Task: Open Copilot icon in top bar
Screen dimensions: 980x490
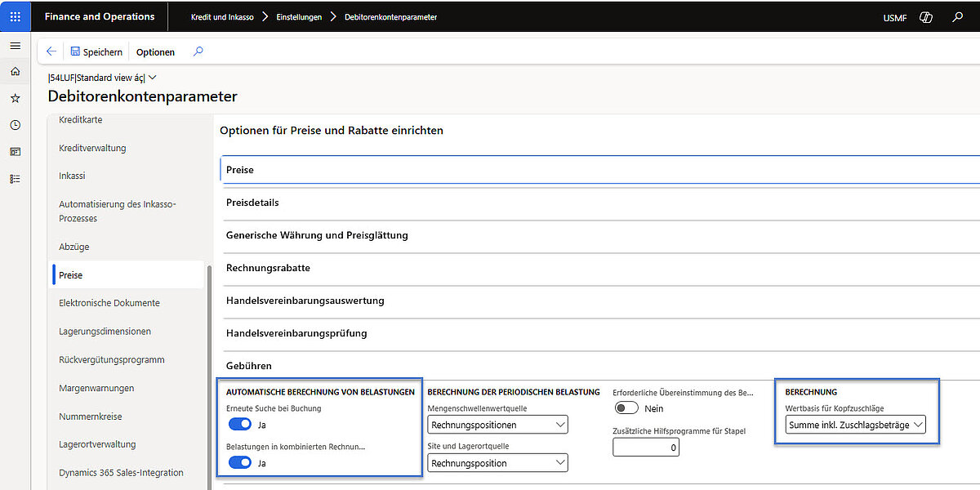Action: [x=925, y=17]
